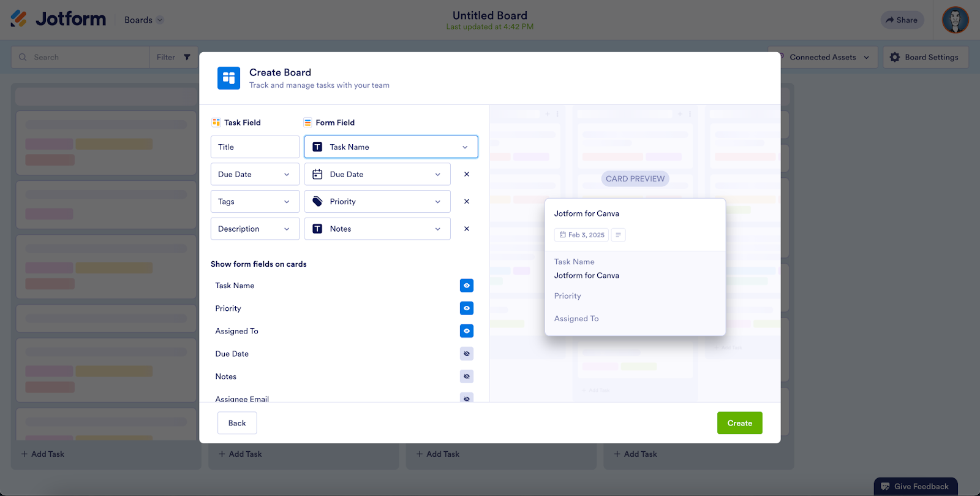Remove the Due Date field mapping
This screenshot has width=980, height=496.
[x=467, y=174]
